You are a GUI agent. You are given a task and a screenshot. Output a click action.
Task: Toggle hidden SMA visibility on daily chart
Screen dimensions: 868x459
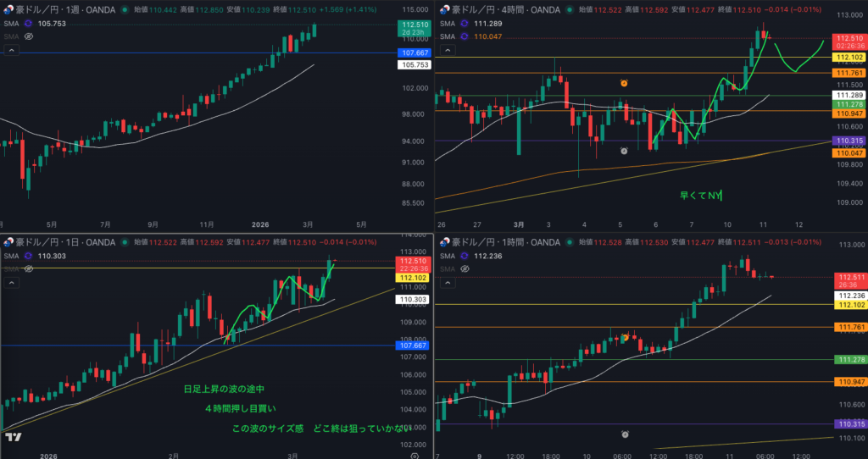pos(29,268)
